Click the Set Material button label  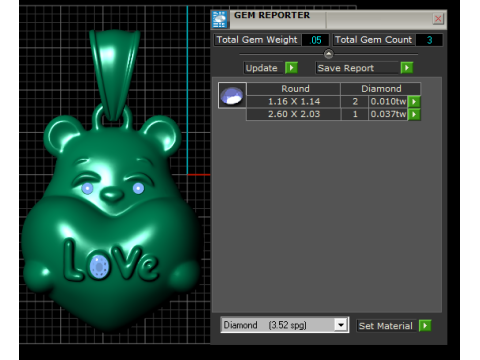click(386, 326)
